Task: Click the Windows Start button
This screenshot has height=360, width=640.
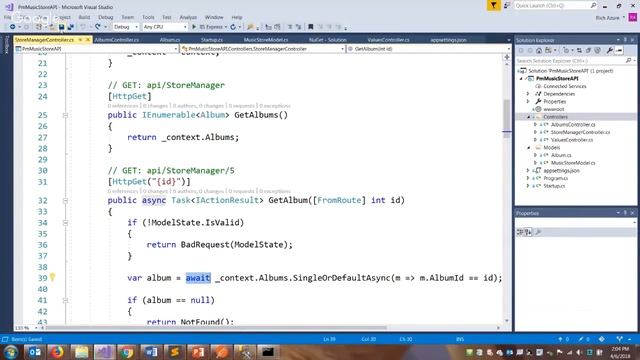Action: (11, 352)
